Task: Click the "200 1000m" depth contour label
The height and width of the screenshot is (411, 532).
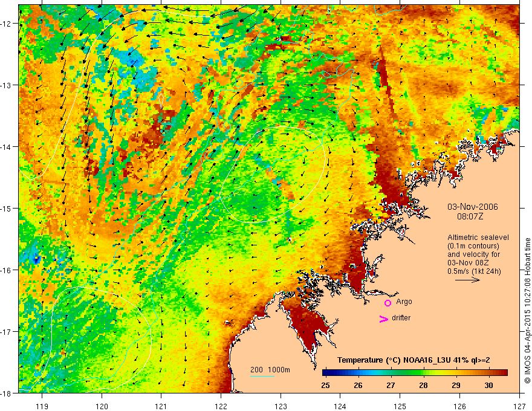Action: click(x=270, y=370)
